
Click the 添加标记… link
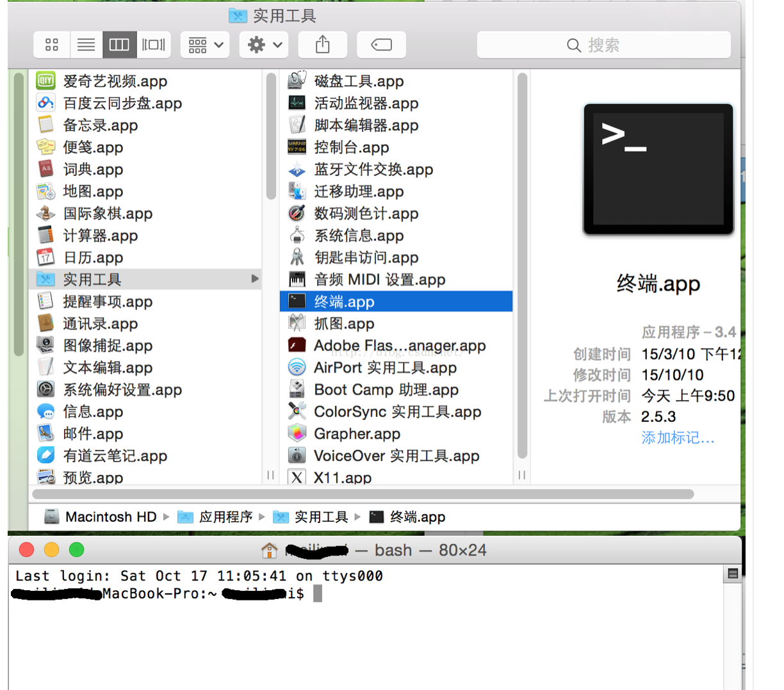(x=678, y=438)
